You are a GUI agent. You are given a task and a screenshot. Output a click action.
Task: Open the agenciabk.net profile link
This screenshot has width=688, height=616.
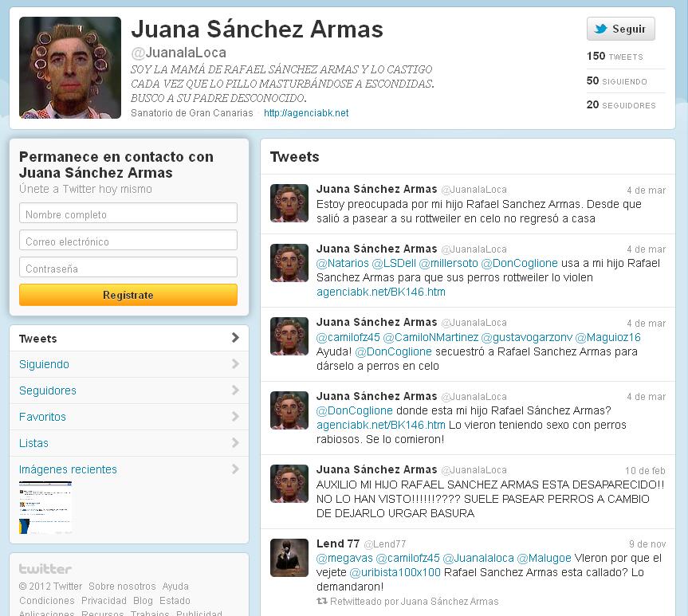[306, 113]
